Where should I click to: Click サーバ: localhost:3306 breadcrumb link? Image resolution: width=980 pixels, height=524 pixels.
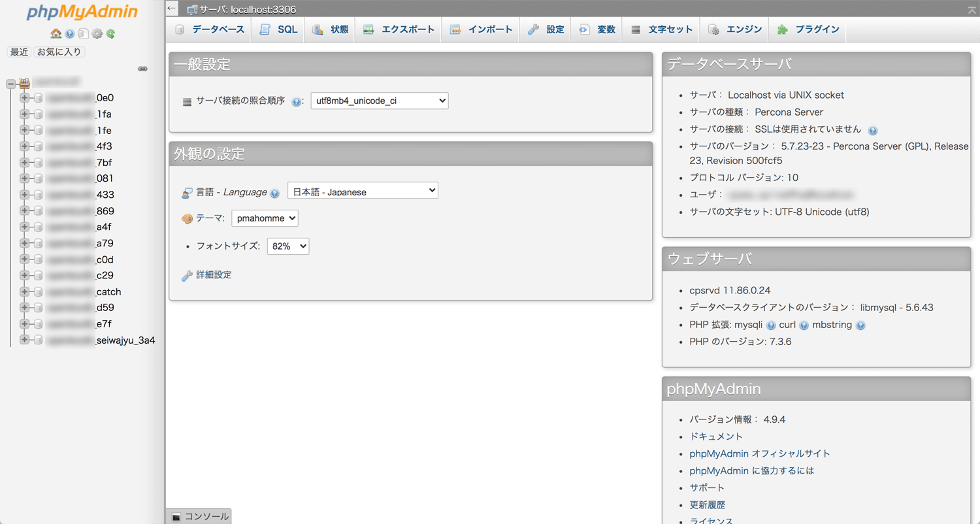coord(248,10)
